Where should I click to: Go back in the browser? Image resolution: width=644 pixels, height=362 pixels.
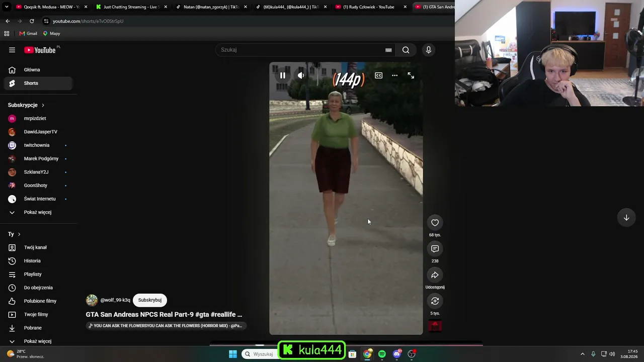[x=8, y=21]
